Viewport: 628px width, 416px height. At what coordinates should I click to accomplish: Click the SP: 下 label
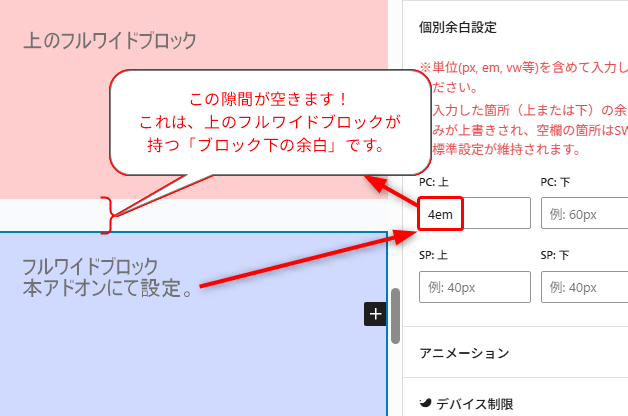[555, 255]
